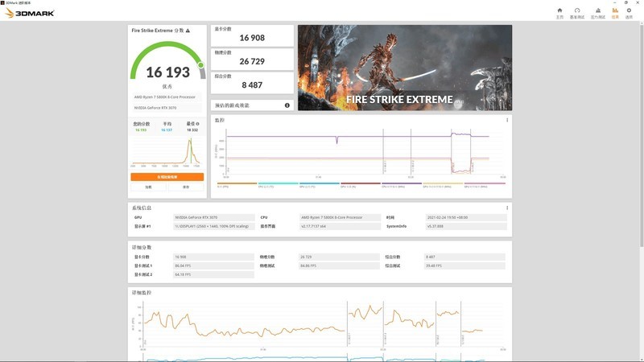Click the combined test value 39.48 FPS
This screenshot has height=362, width=644.
464,266
